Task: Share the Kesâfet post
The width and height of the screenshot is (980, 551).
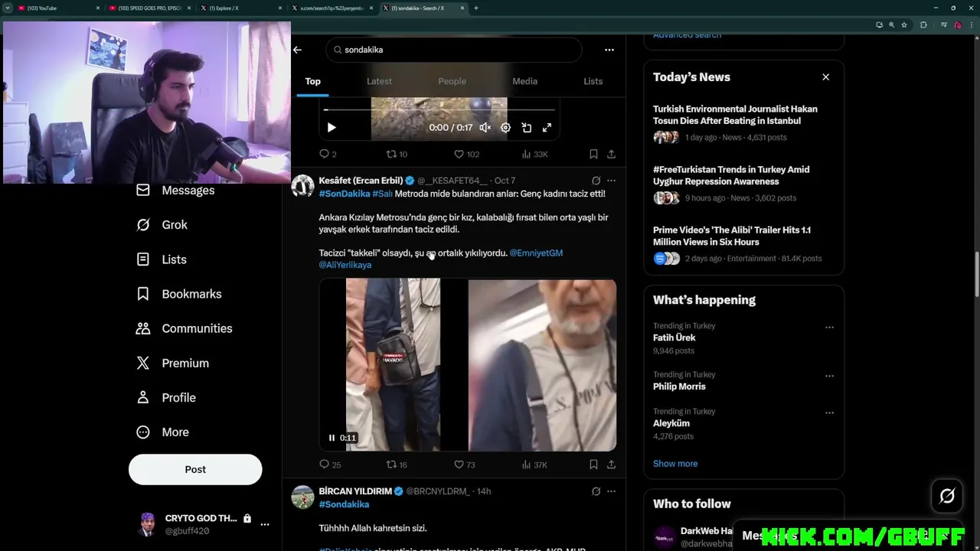Action: (x=611, y=465)
